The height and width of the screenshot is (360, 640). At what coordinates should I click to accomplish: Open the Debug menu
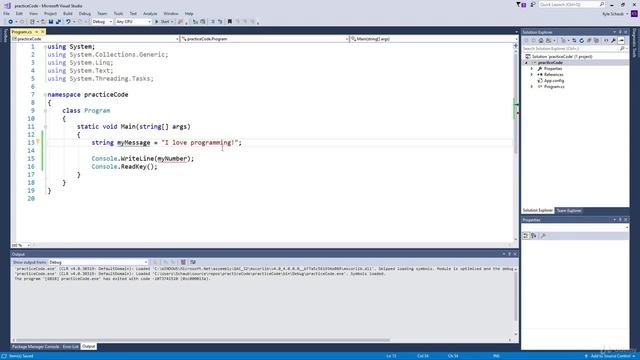click(85, 13)
